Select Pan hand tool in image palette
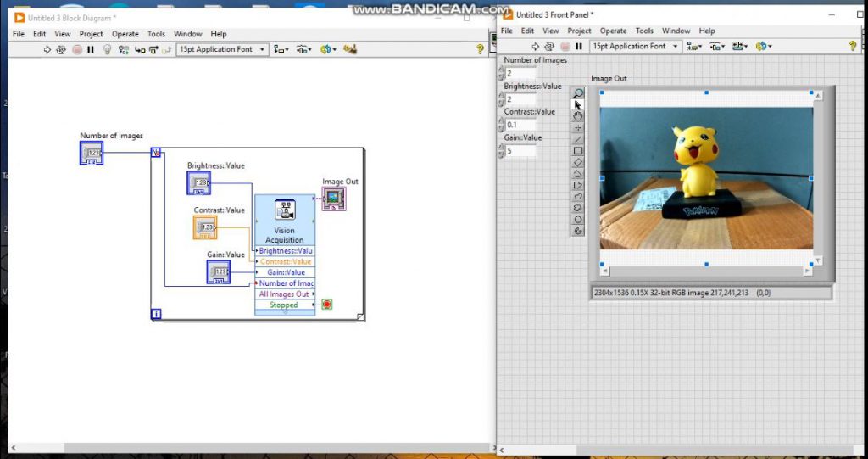Viewport: 868px width, 459px height. (x=578, y=116)
